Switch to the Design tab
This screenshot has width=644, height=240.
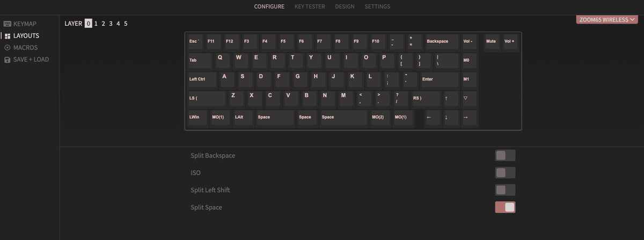[345, 7]
